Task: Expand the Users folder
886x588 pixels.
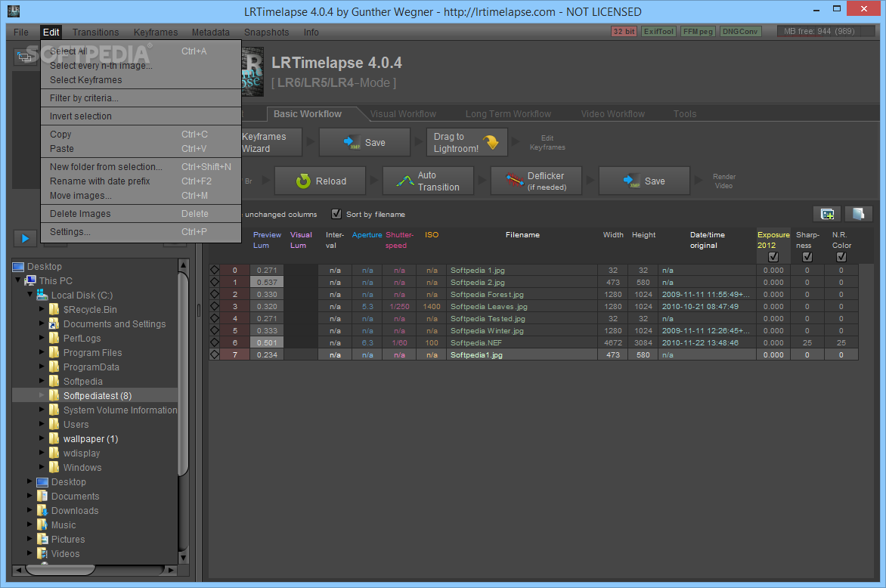Action: (x=42, y=424)
